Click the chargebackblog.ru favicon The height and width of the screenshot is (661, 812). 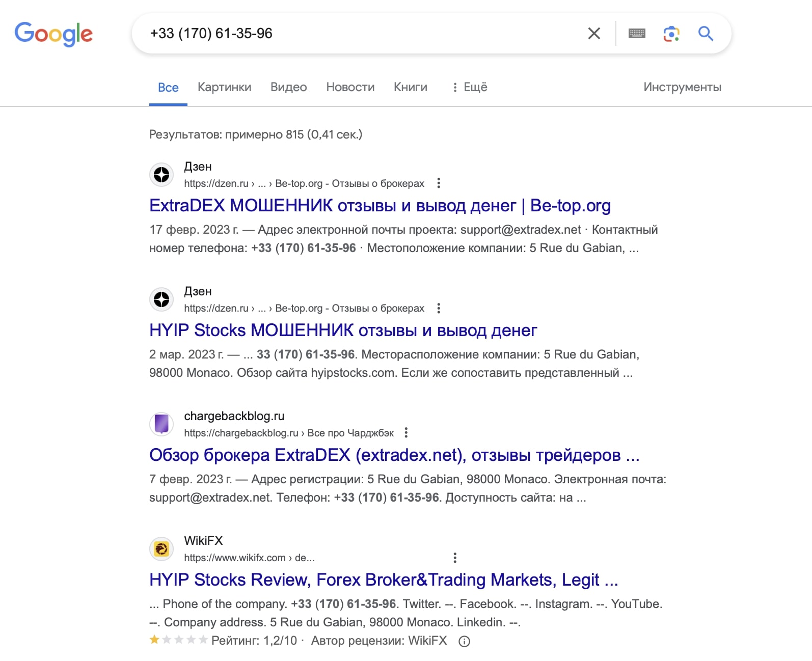(161, 424)
